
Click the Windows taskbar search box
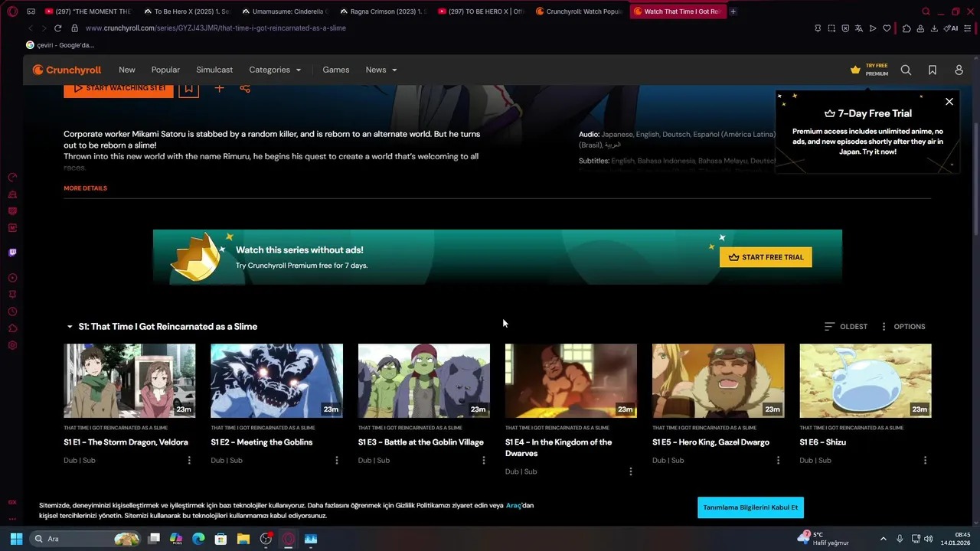click(x=86, y=539)
